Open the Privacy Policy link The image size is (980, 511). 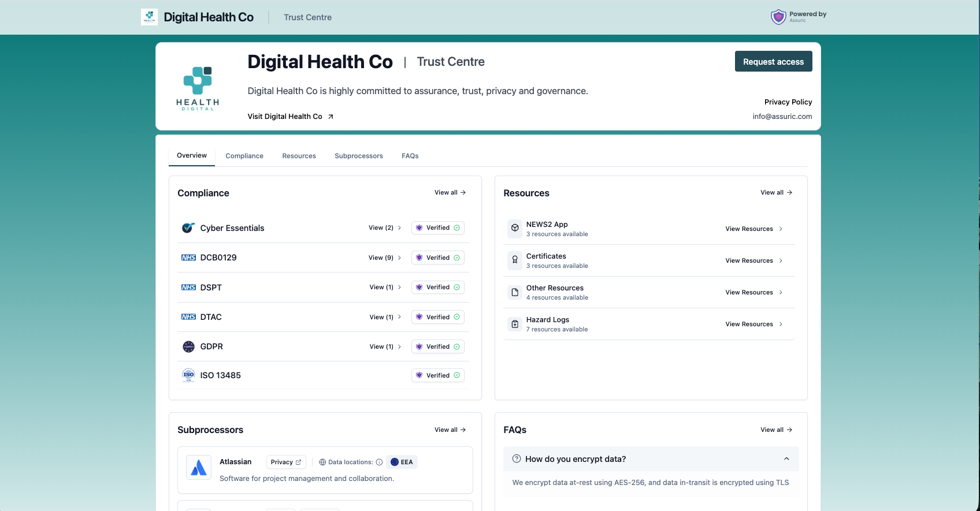(x=788, y=102)
